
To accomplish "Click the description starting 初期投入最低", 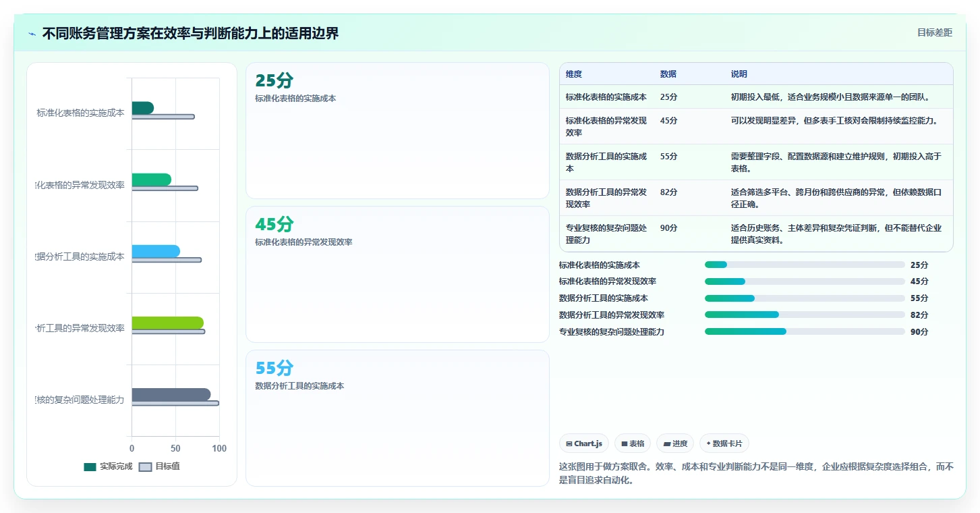I will coord(831,97).
